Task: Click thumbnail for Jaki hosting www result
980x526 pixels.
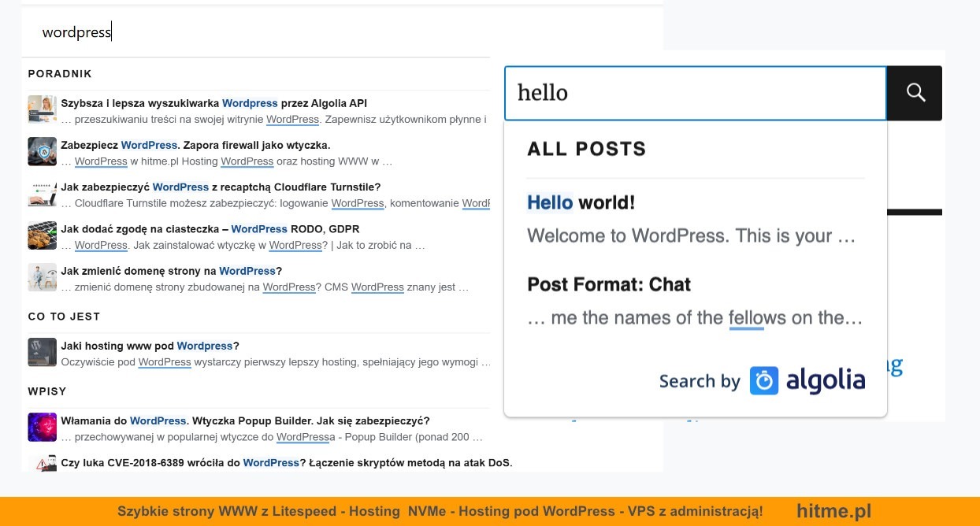Action: (42, 352)
